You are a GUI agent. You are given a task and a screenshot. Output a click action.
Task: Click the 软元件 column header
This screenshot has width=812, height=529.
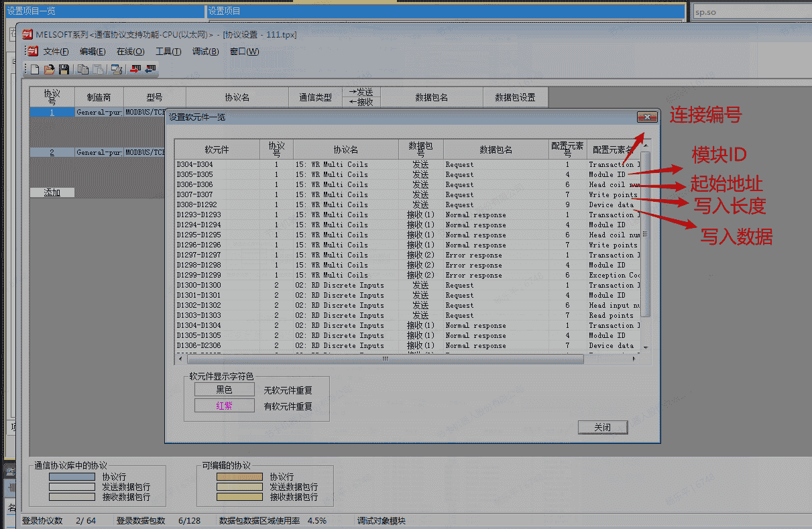(x=217, y=150)
